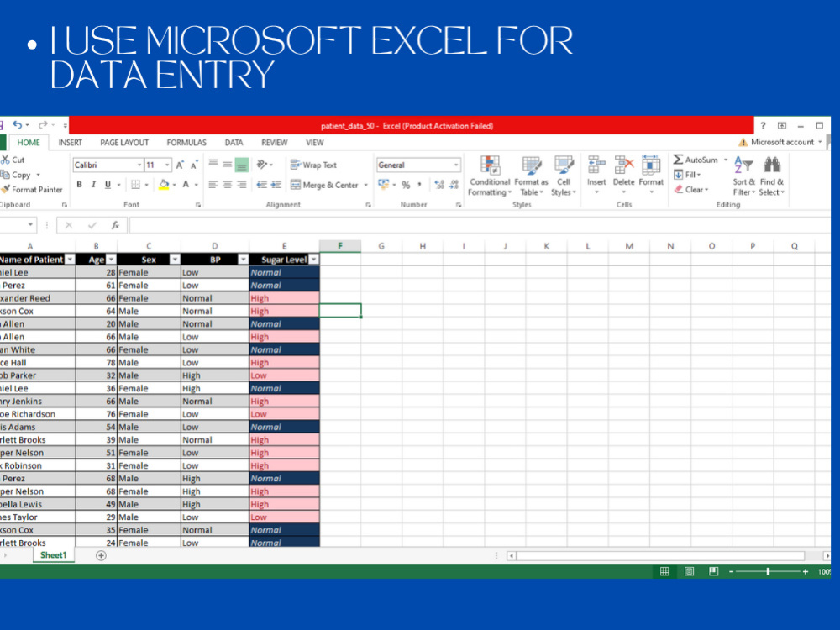Toggle Italic formatting
Image resolution: width=840 pixels, height=630 pixels.
pyautogui.click(x=93, y=185)
